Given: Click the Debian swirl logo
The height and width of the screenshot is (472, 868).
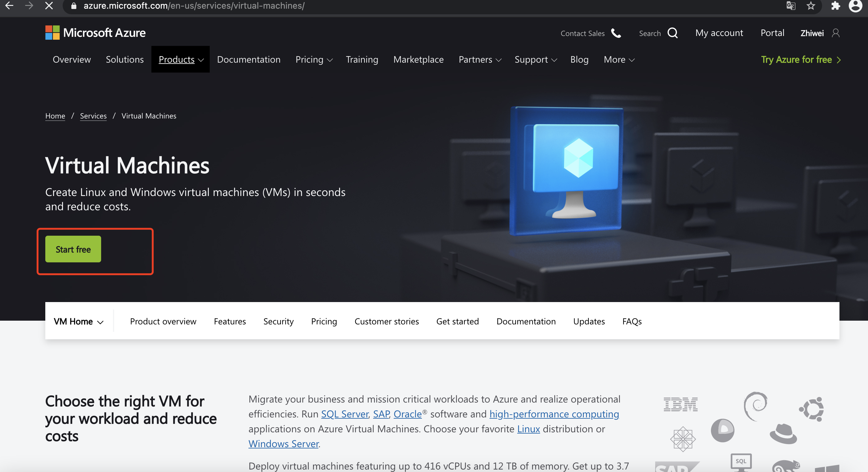Looking at the screenshot, I should [x=755, y=406].
